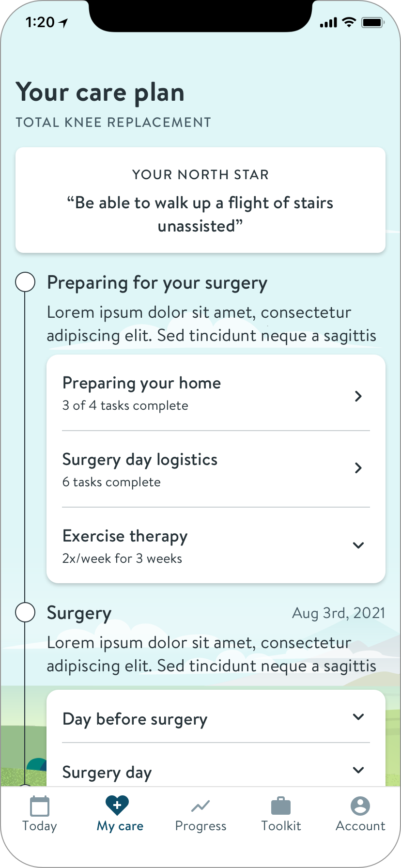Open the Your North Star goal card
The height and width of the screenshot is (868, 401).
[x=200, y=200]
